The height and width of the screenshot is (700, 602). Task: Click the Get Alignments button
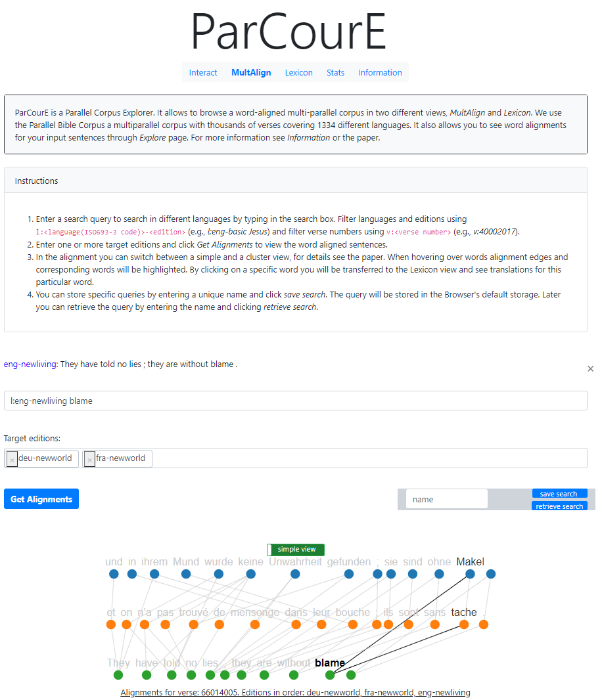pyautogui.click(x=41, y=499)
